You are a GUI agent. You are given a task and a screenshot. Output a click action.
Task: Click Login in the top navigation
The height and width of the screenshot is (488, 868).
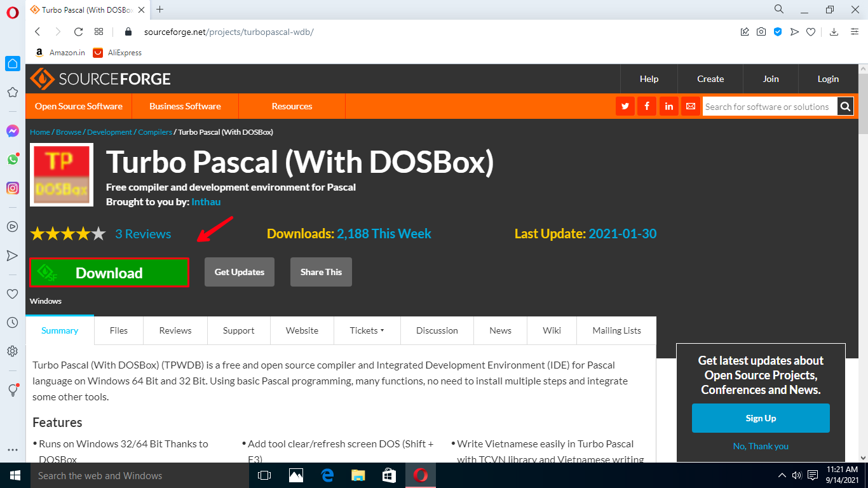point(828,79)
